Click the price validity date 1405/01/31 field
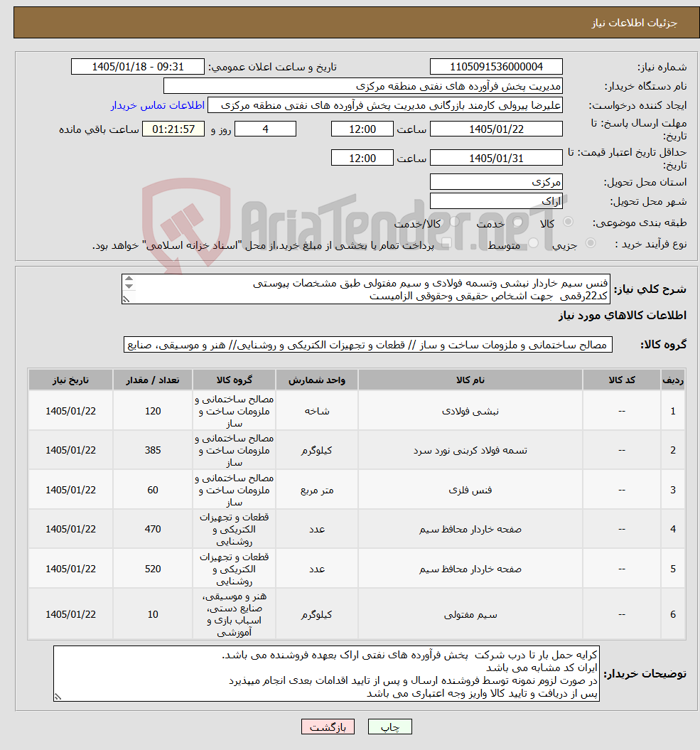The width and height of the screenshot is (700, 750). [496, 158]
